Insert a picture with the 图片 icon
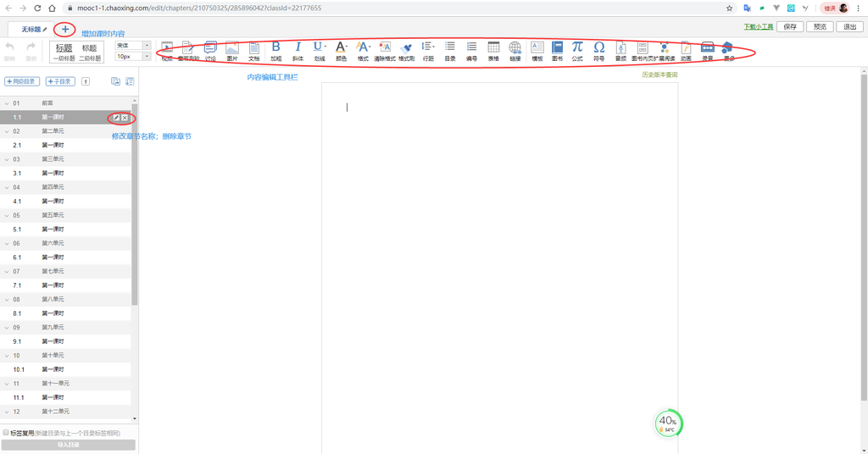Screen dimensions: 868x454 (232, 50)
